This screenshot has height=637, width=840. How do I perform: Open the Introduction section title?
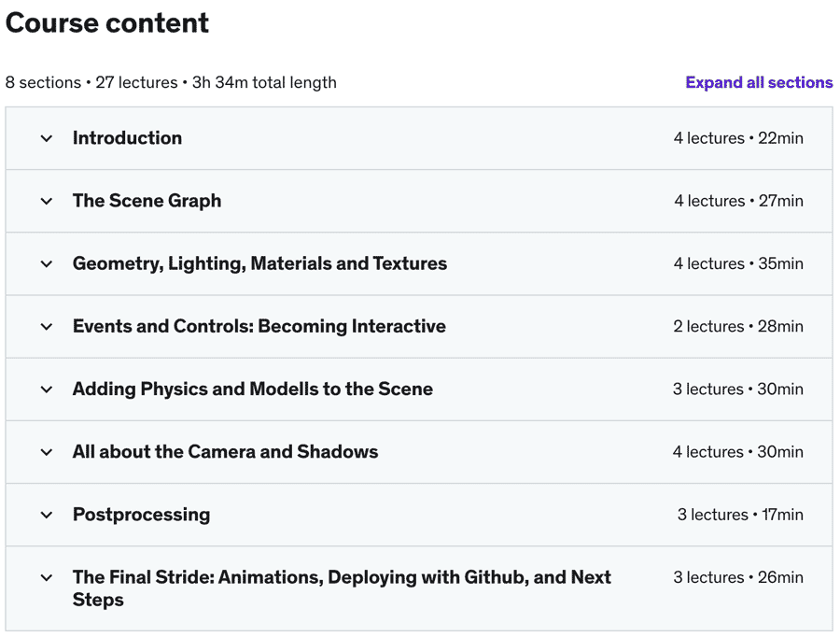pos(127,138)
